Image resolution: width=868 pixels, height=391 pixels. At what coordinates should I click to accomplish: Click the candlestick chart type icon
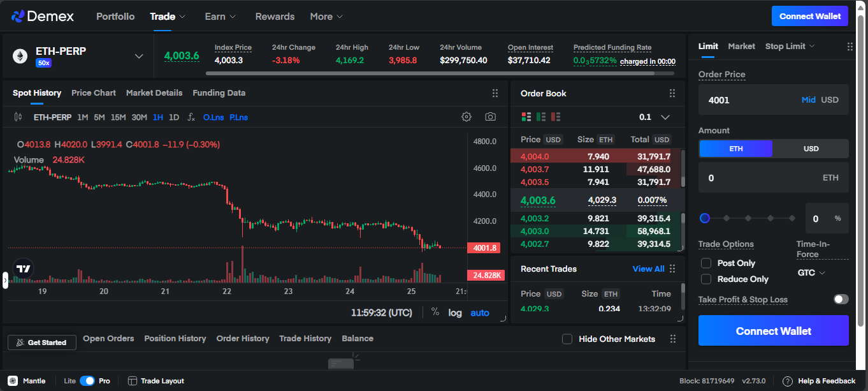(x=18, y=117)
